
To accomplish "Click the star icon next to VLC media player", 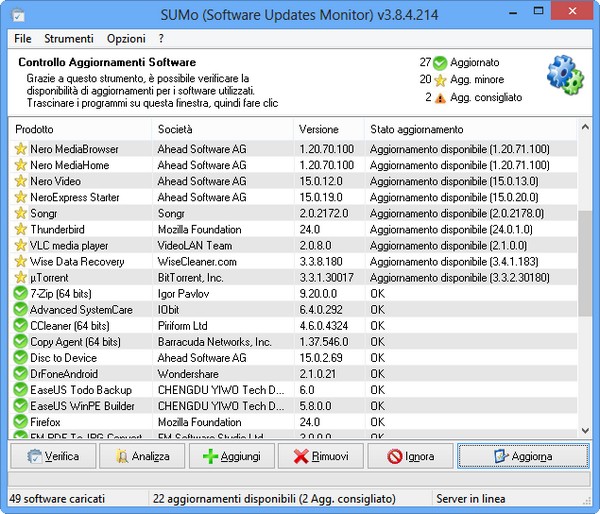I will click(20, 245).
